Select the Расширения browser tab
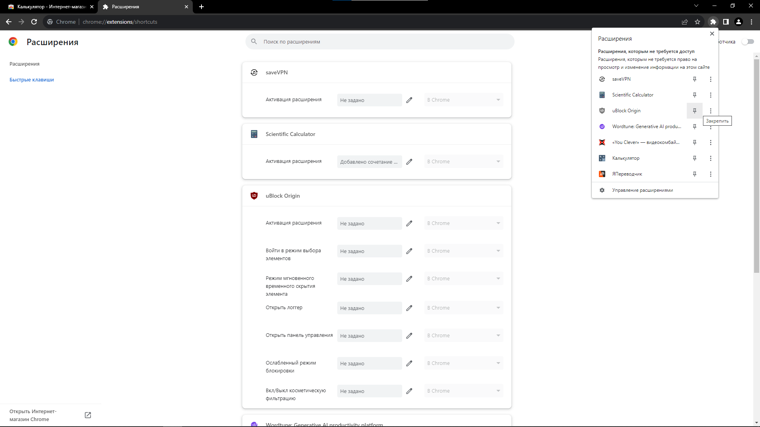The width and height of the screenshot is (760, 427). pos(145,7)
